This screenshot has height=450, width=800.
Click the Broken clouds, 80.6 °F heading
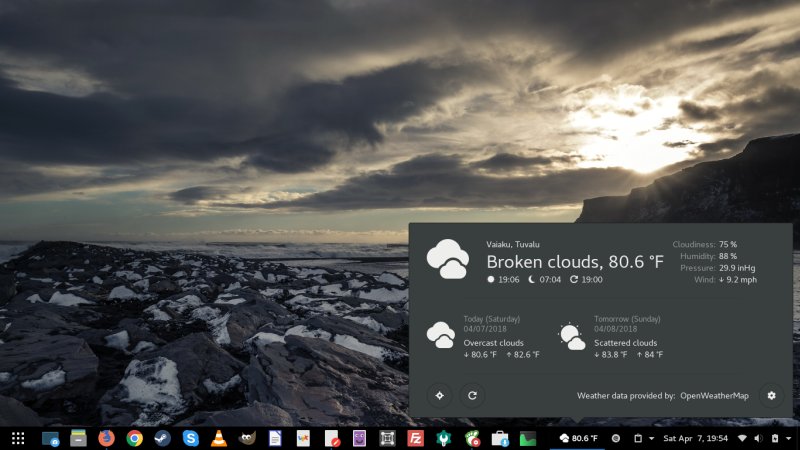(x=575, y=262)
